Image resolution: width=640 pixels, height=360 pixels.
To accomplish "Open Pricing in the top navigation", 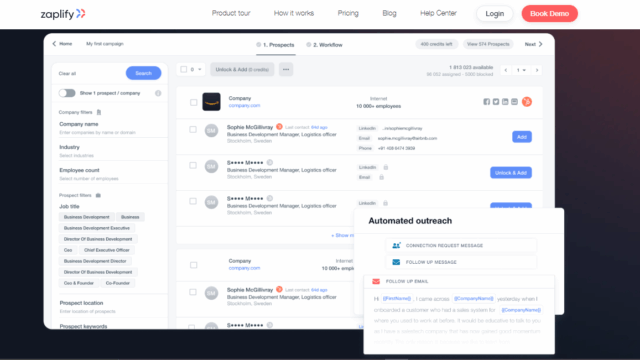I will click(x=348, y=13).
